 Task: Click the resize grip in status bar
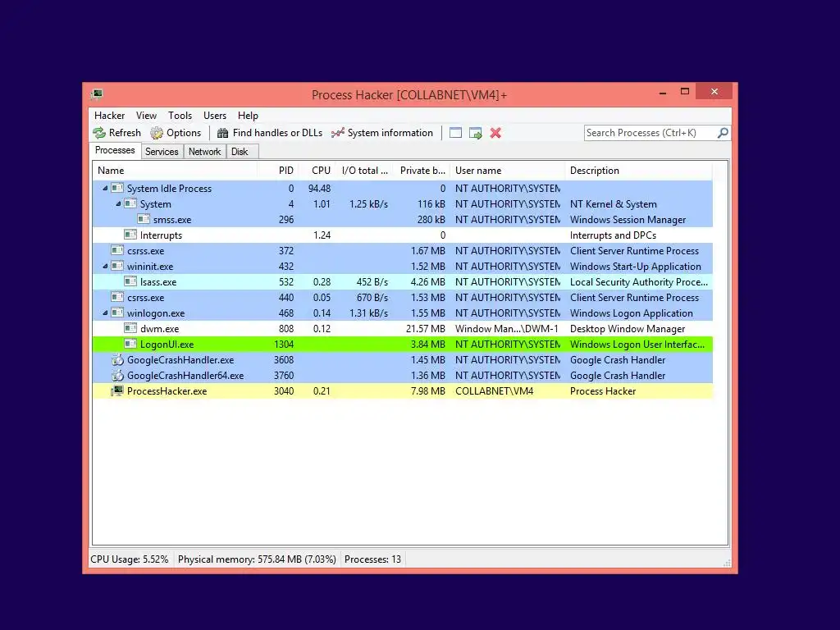[x=727, y=563]
